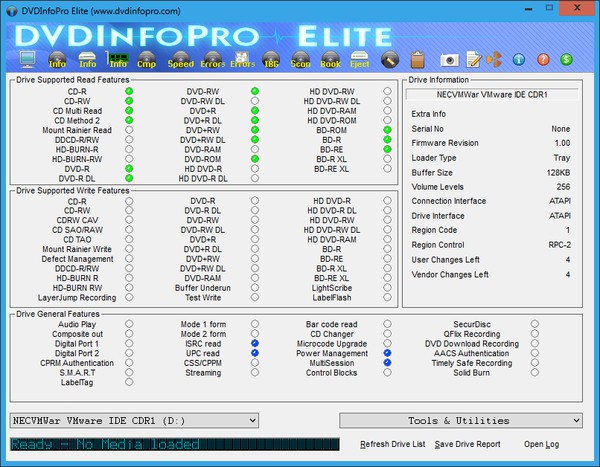Screen dimensions: 600x467
Task: Click the UPC read indicator circle
Action: [x=255, y=353]
